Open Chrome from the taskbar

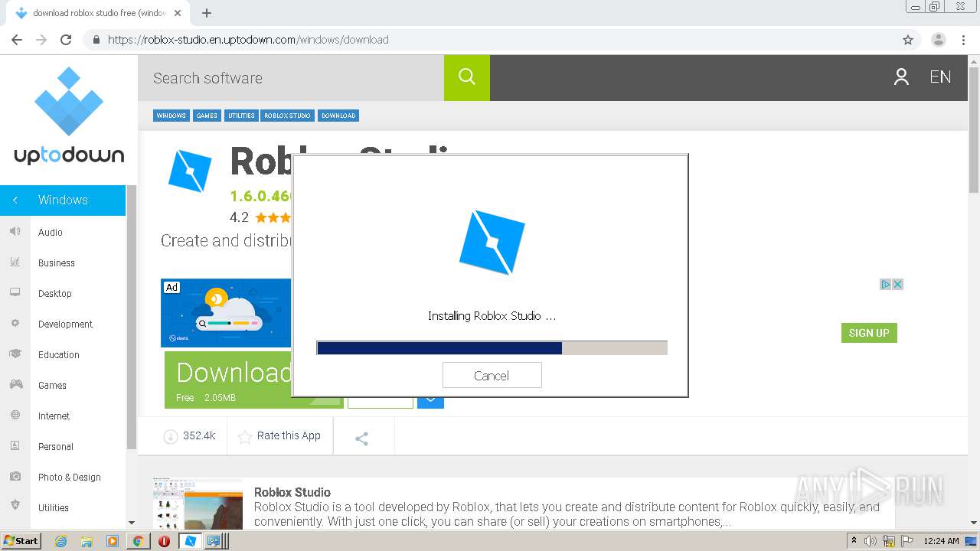139,541
